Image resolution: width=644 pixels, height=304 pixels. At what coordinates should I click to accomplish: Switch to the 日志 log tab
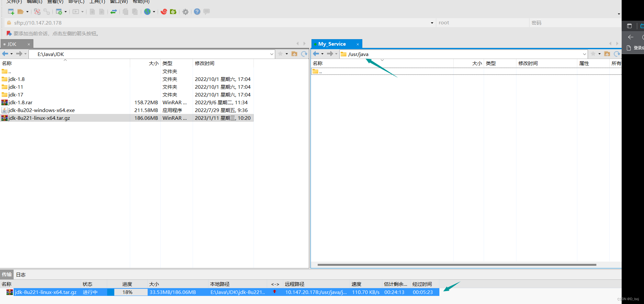tap(21, 275)
